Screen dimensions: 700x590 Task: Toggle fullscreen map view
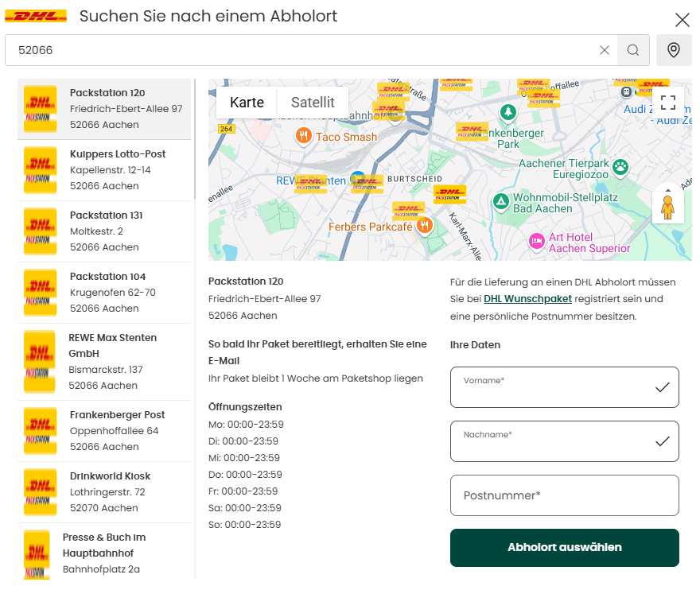click(x=668, y=103)
